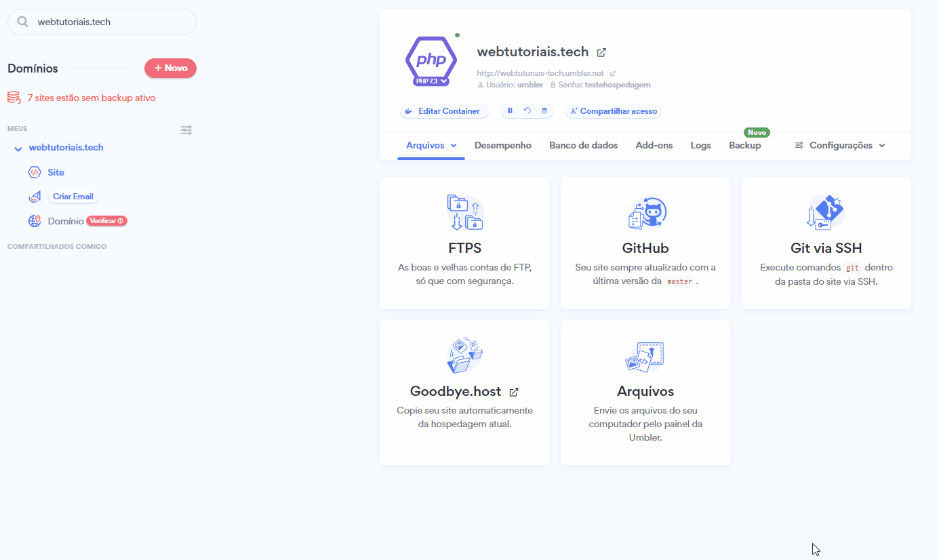Viewport: 939px width, 560px height.
Task: Switch to the Desempenho tab
Action: click(502, 146)
